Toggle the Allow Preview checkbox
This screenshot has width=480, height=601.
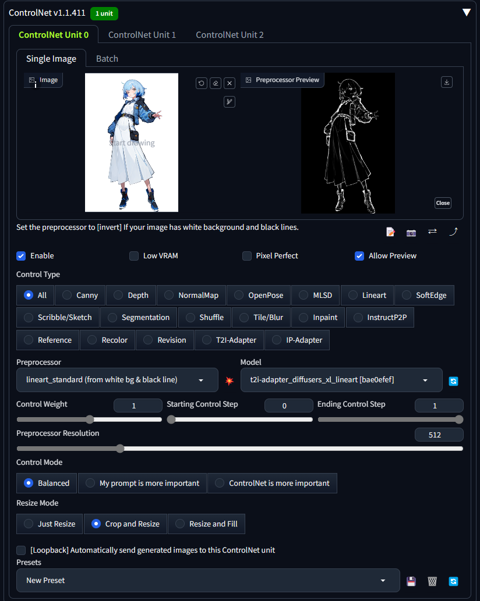pos(359,256)
